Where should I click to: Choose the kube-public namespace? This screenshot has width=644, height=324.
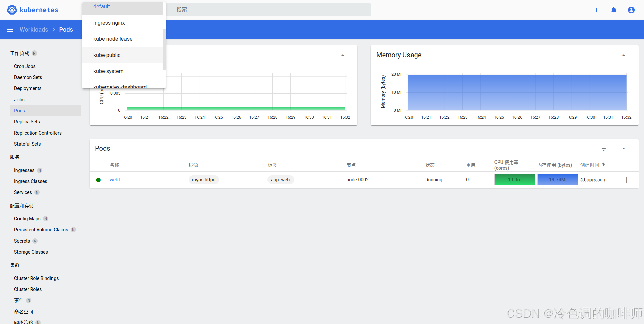(x=123, y=55)
